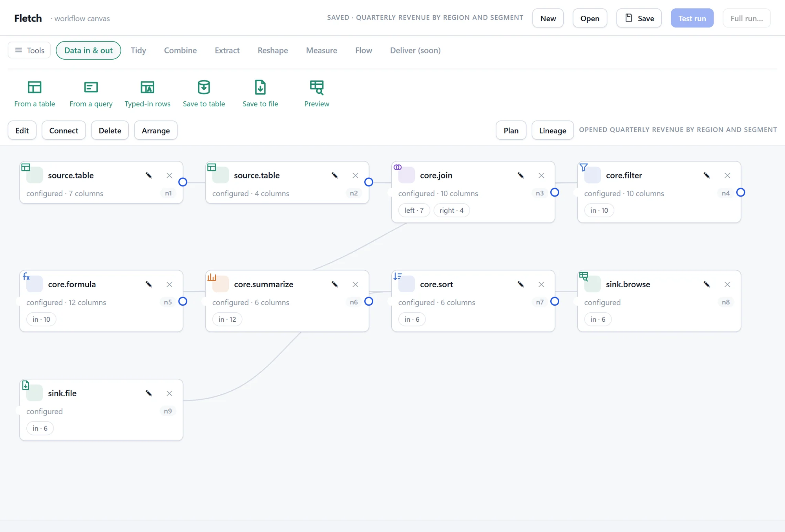This screenshot has height=532, width=785.
Task: Click the Edit button
Action: 22,130
